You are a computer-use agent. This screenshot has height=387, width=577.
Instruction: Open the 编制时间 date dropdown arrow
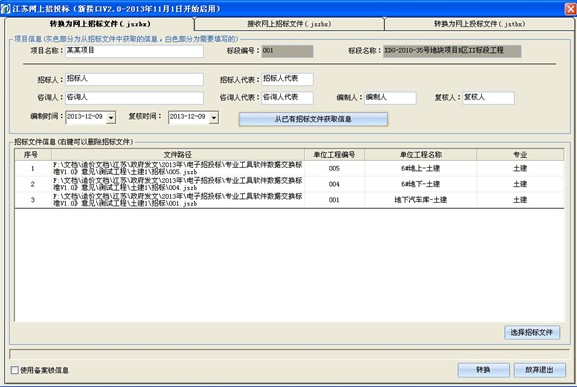pyautogui.click(x=111, y=118)
